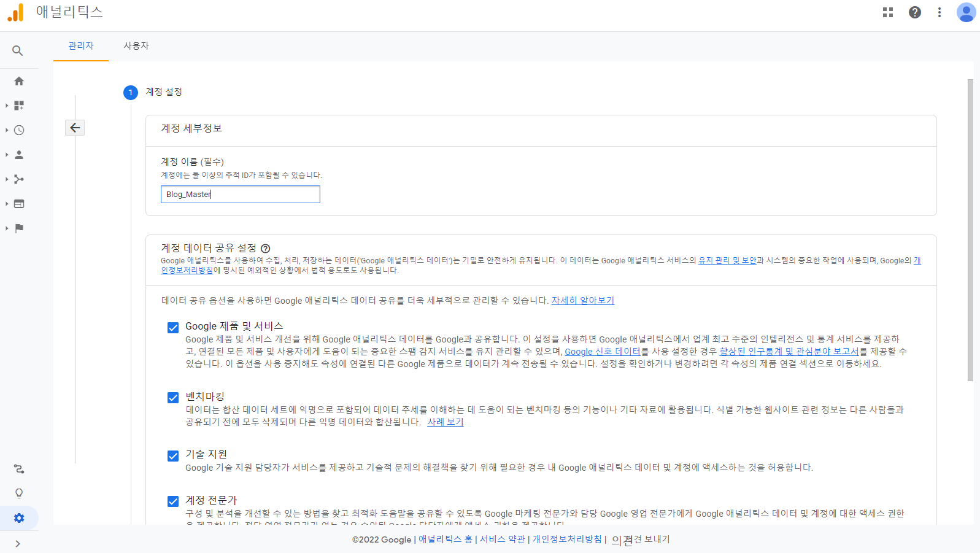The width and height of the screenshot is (980, 553).
Task: Open the Acquisition arrows icon in sidebar
Action: click(19, 179)
